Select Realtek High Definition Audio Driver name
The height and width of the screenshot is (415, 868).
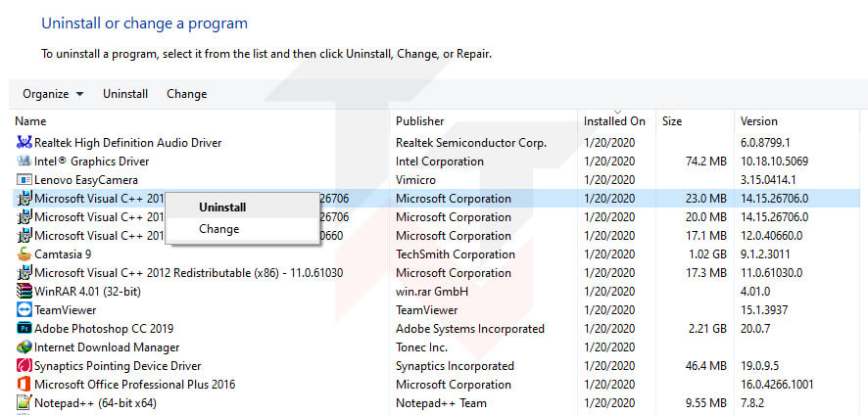tap(128, 143)
